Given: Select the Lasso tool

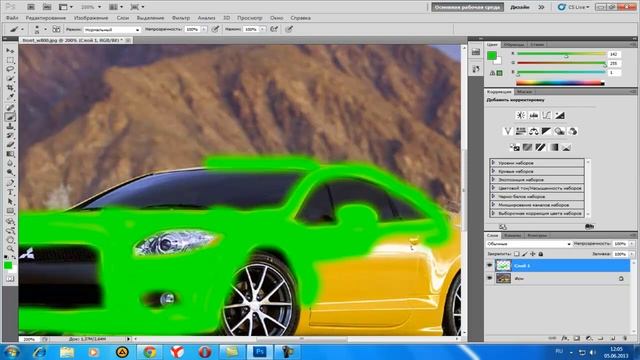Looking at the screenshot, I should (x=10, y=69).
